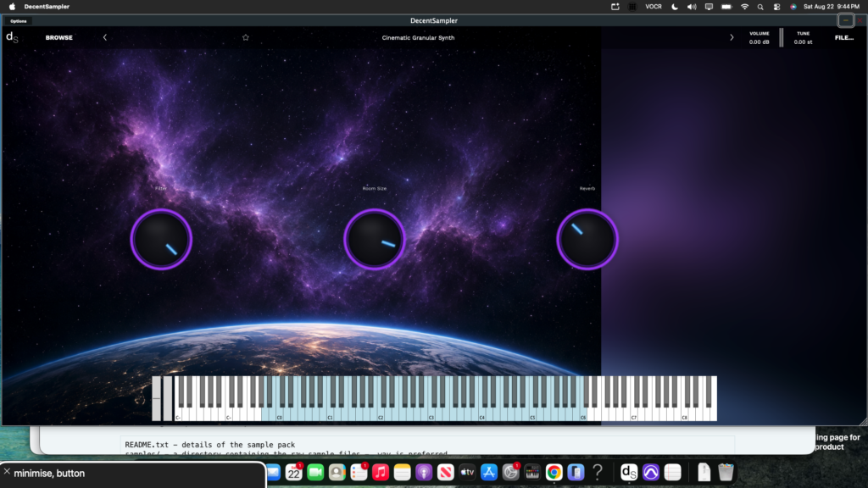This screenshot has height=488, width=868.
Task: Open the question mark app in the Dock
Action: tap(598, 472)
